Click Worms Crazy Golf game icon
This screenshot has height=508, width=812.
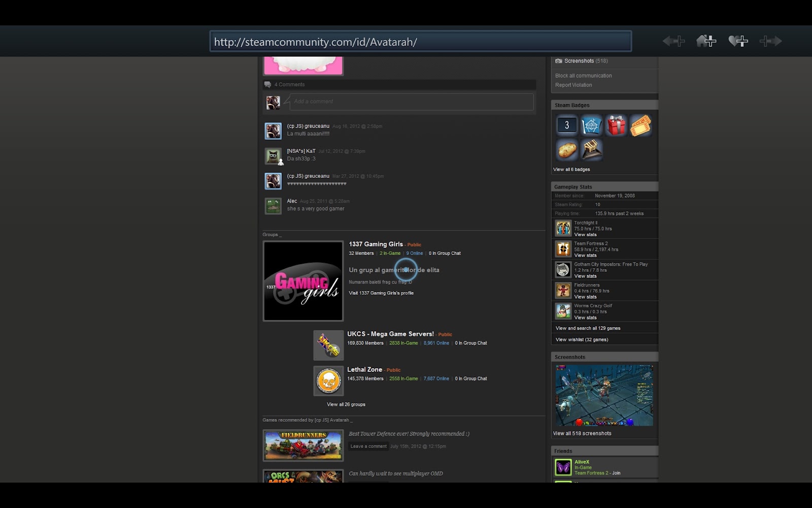coord(563,311)
